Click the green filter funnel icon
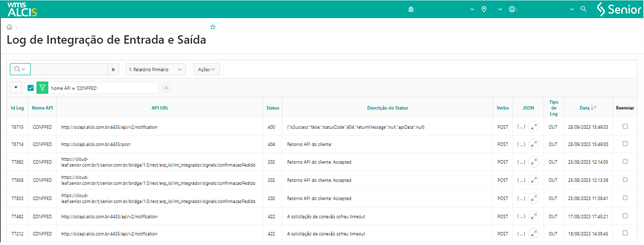The width and height of the screenshot is (644, 245). (x=42, y=88)
